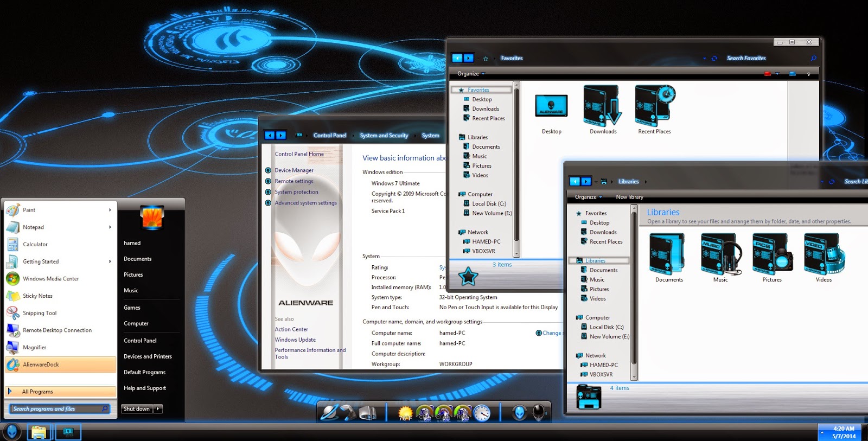Launch Windows Media Center
The width and height of the screenshot is (868, 441).
click(x=60, y=279)
